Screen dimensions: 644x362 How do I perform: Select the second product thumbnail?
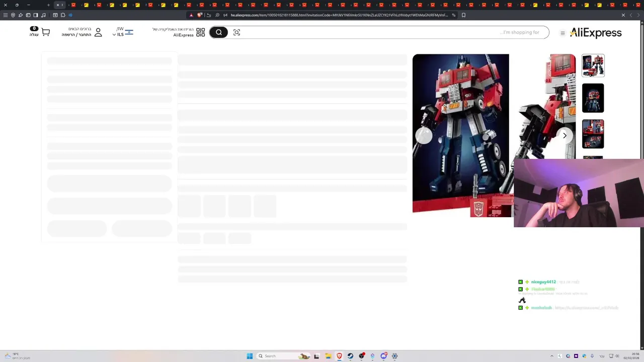[x=593, y=98]
